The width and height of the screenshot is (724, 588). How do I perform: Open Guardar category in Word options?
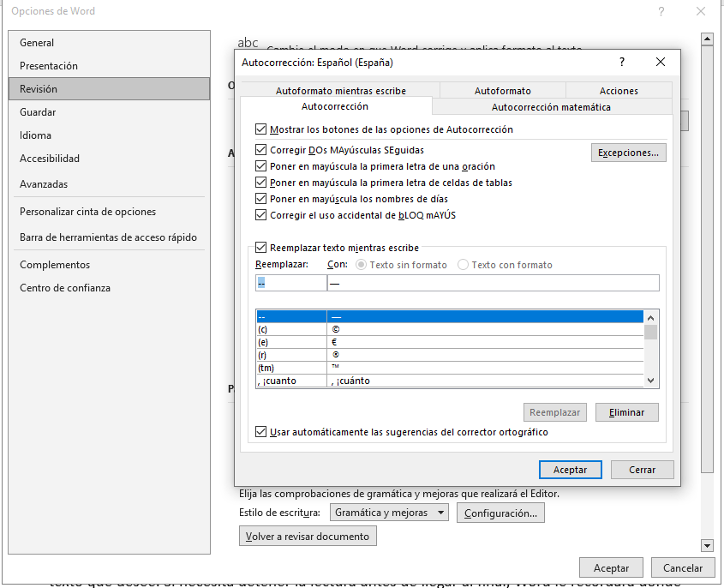tap(109, 111)
